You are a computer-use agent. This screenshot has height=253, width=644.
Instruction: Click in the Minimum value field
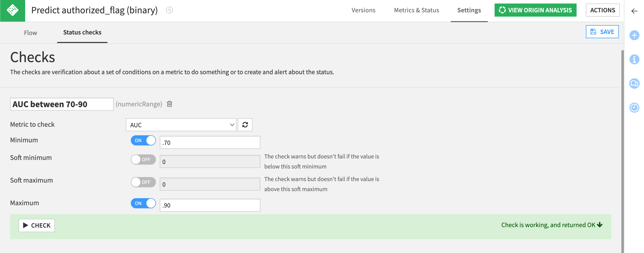[x=210, y=143]
